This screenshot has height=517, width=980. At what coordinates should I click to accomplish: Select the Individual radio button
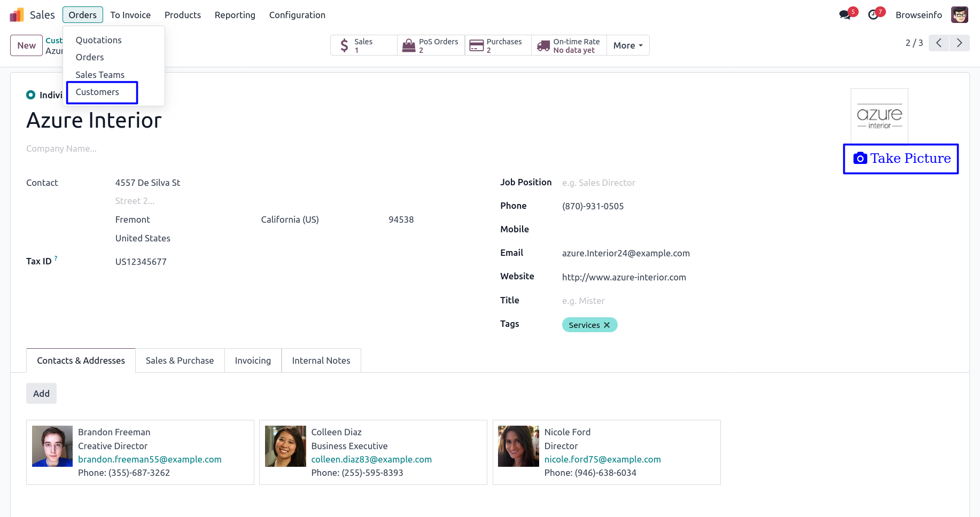[31, 95]
